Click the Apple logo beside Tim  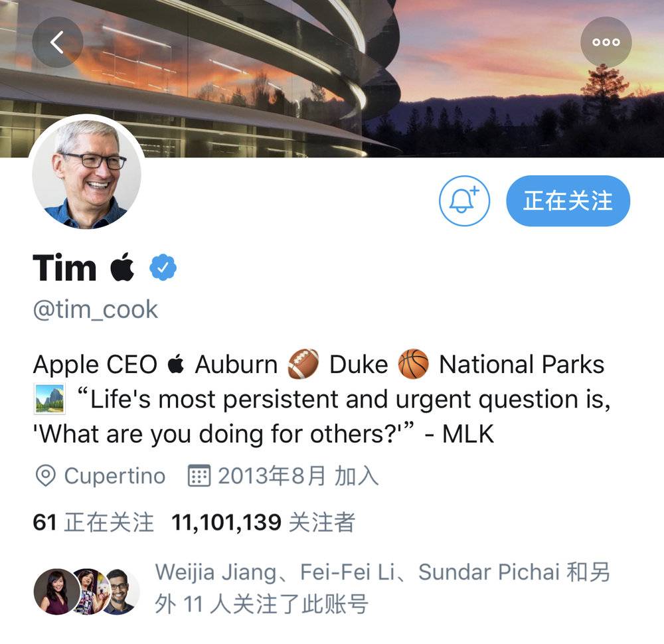[122, 267]
